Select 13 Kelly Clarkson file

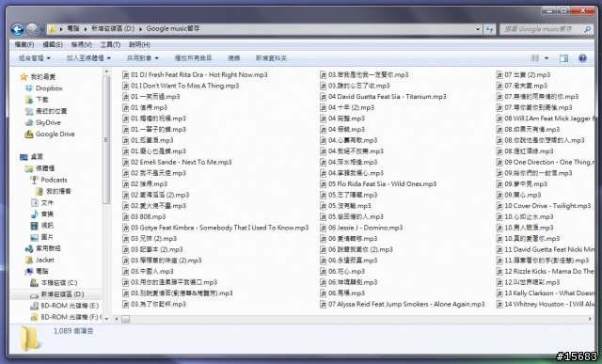click(x=545, y=293)
